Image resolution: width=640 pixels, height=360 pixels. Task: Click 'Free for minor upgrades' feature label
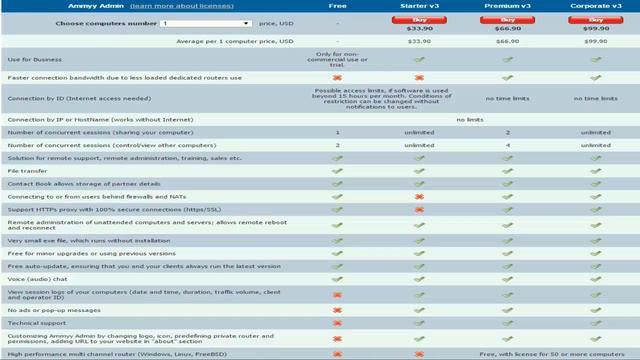coord(92,253)
